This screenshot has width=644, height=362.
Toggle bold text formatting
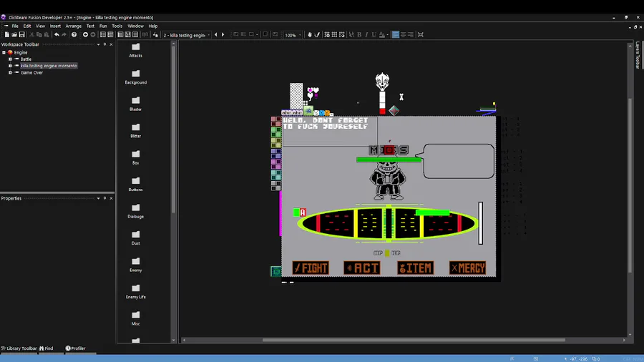coord(359,35)
